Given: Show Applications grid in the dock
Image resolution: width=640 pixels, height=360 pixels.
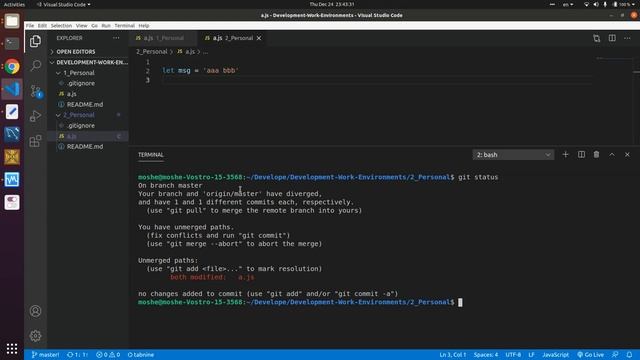Looking at the screenshot, I should 12,349.
